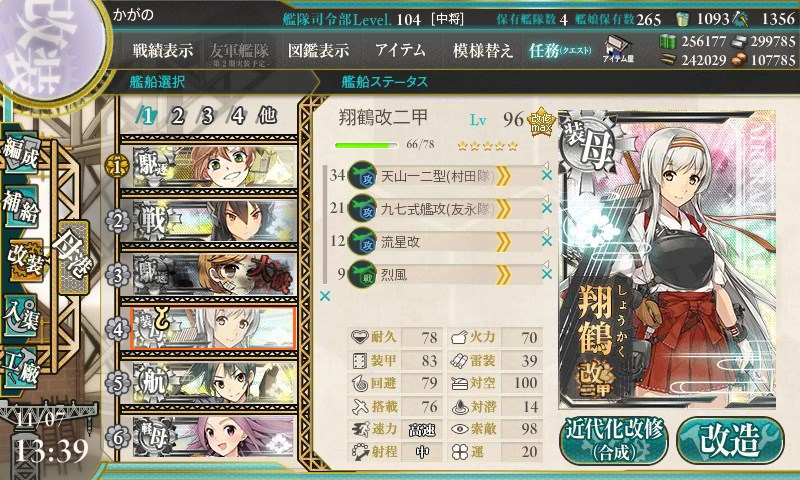This screenshot has width=800, height=480.
Task: Open the 編成 fleet composition sidebar icon
Action: coord(21,153)
